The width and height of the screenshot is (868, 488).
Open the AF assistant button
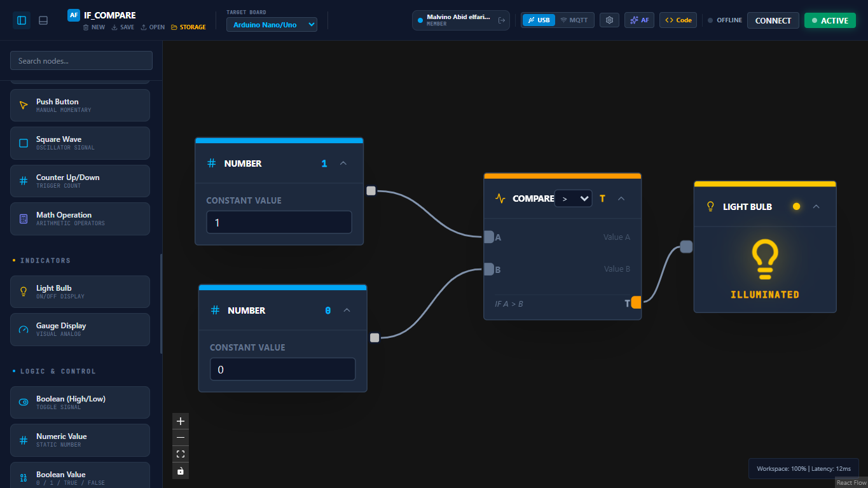tap(639, 20)
